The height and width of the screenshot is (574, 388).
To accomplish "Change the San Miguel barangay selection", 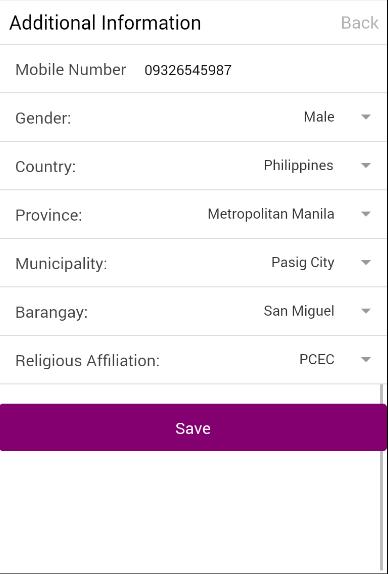I will coord(299,311).
